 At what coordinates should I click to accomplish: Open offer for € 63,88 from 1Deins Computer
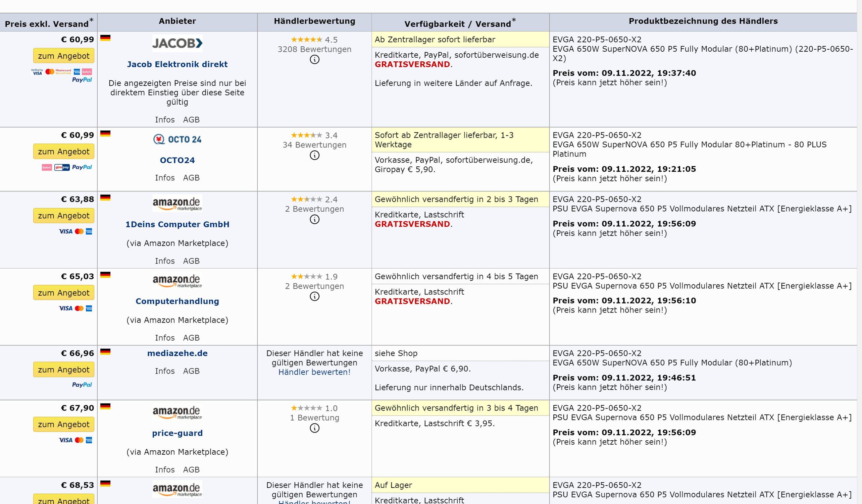64,216
